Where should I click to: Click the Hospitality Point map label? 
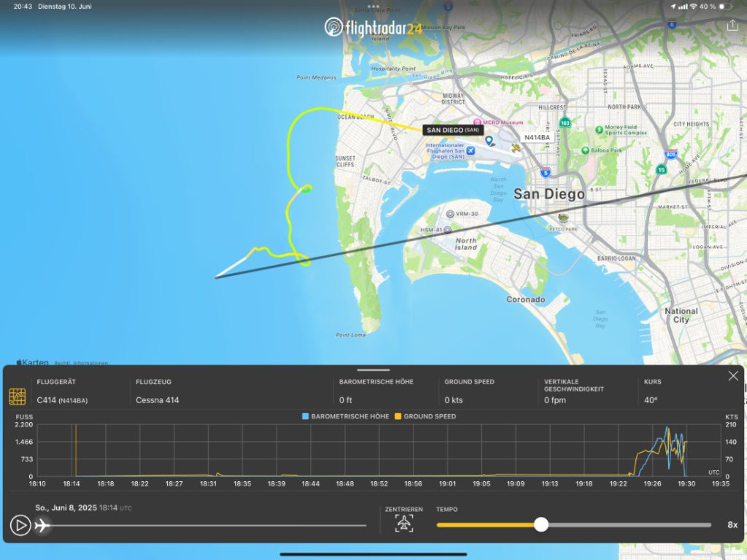393,69
